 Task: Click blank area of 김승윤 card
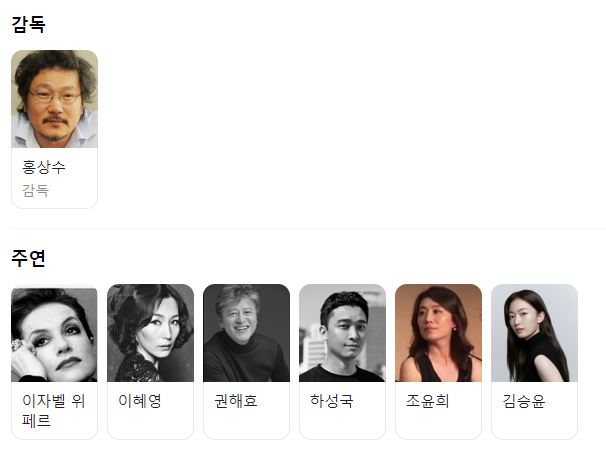[x=534, y=423]
